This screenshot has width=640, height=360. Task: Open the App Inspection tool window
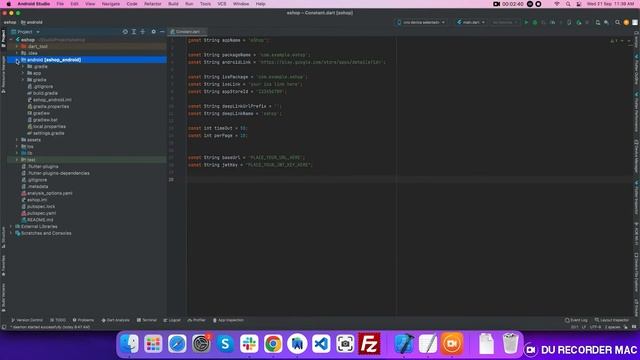[x=228, y=320]
